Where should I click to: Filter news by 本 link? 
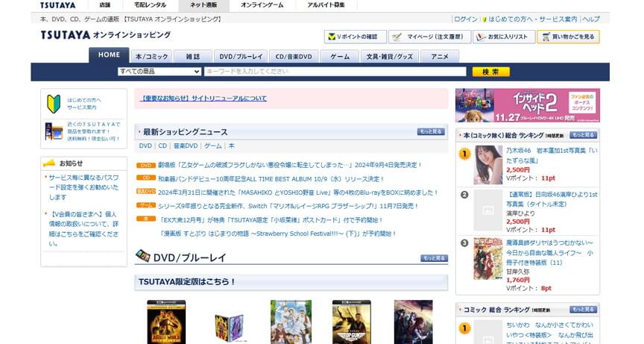point(231,146)
